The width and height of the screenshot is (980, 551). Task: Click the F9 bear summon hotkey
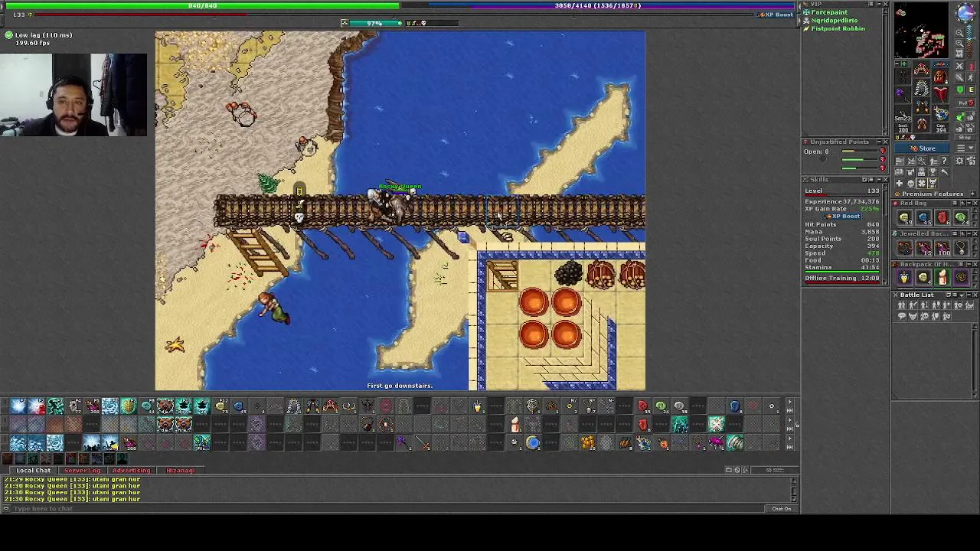[x=165, y=406]
